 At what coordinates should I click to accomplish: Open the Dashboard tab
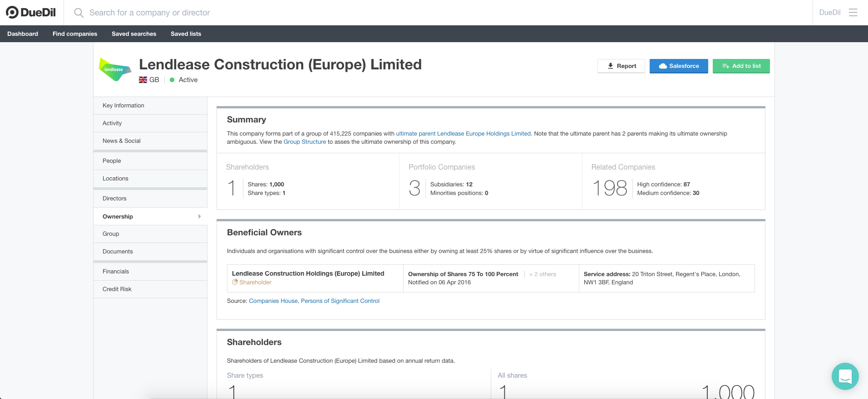(23, 34)
